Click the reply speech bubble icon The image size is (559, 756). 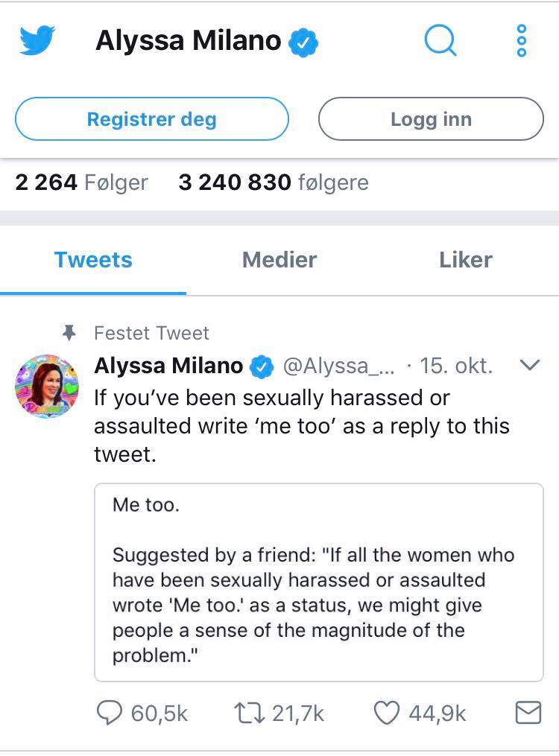click(110, 713)
